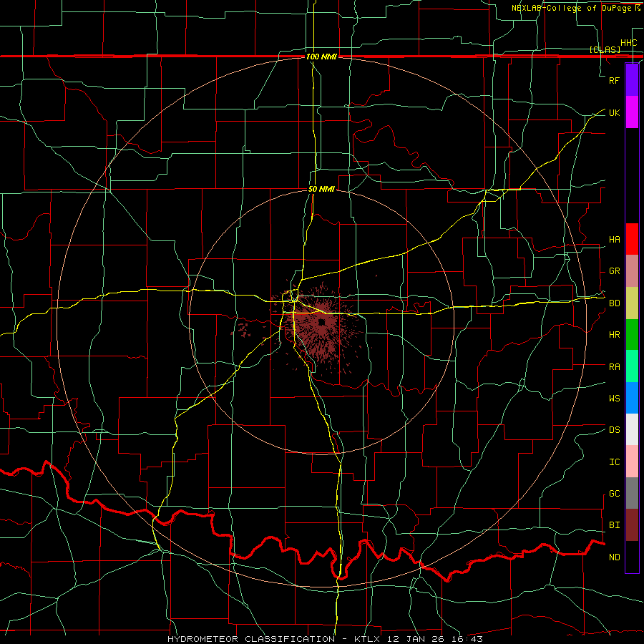
Task: Click the HR legend label
Action: pos(614,335)
